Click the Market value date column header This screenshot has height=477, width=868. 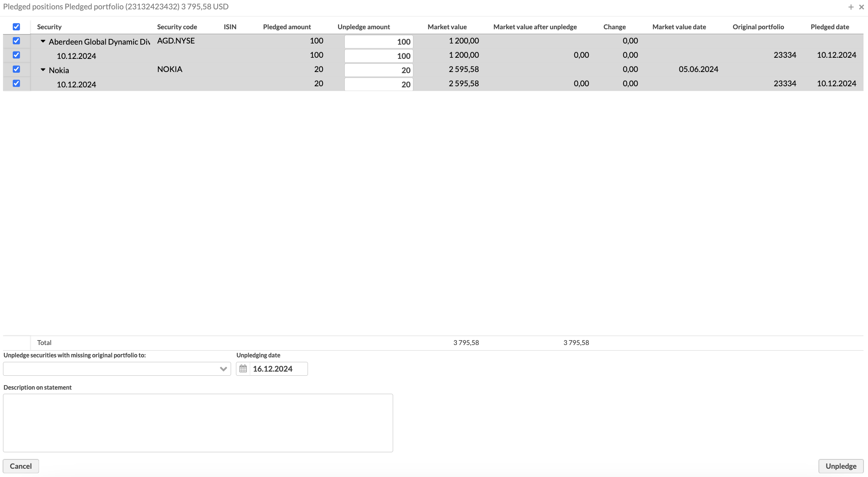click(679, 27)
